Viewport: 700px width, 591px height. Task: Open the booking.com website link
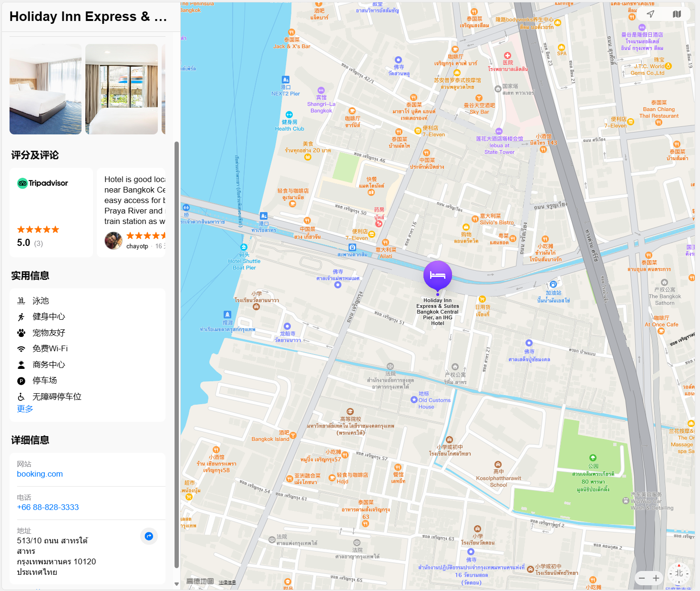pyautogui.click(x=40, y=474)
